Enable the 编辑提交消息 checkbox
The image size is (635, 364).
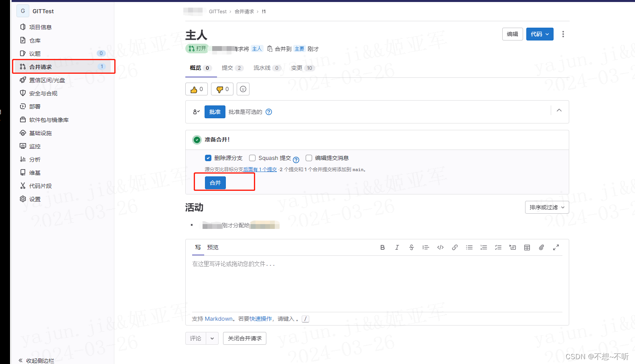tap(309, 158)
